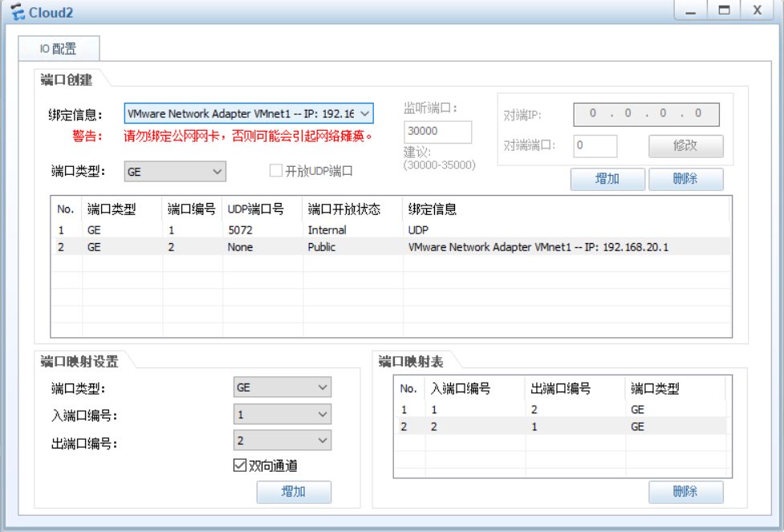
Task: Click the Cloud2 app icon in title bar
Action: pyautogui.click(x=17, y=12)
